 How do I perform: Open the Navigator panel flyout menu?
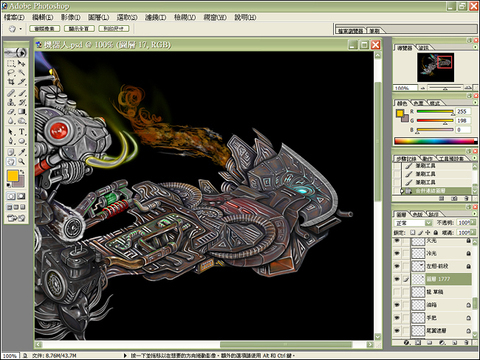[x=475, y=47]
